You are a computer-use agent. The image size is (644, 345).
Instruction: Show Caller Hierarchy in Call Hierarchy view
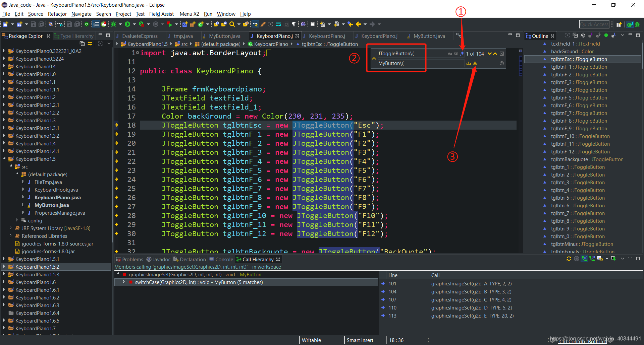[585, 259]
